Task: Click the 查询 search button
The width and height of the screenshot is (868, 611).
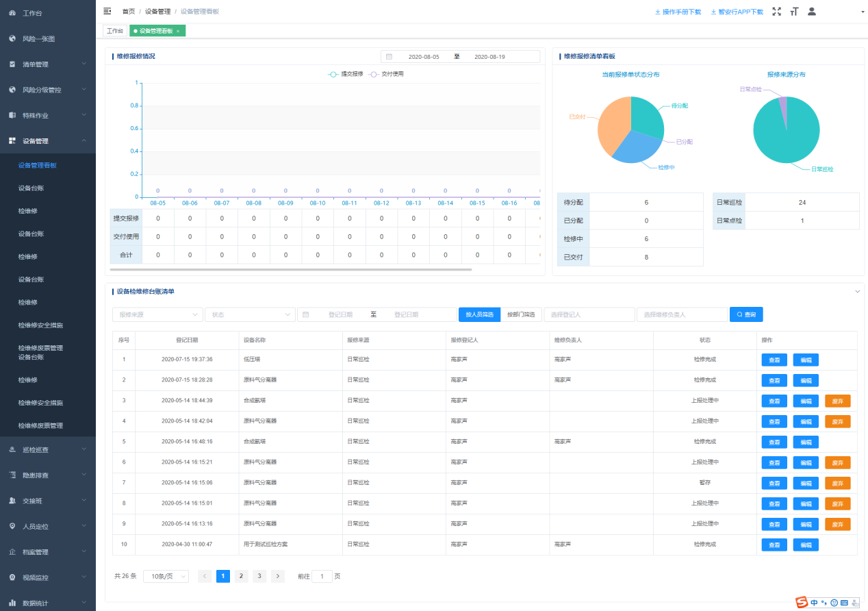Action: (x=746, y=314)
